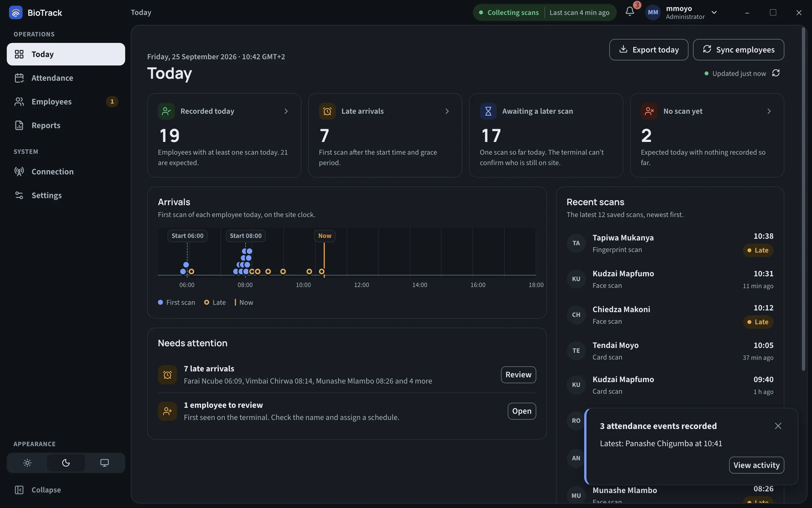The height and width of the screenshot is (508, 812).
Task: Open Late arrivals card chevron
Action: [447, 111]
